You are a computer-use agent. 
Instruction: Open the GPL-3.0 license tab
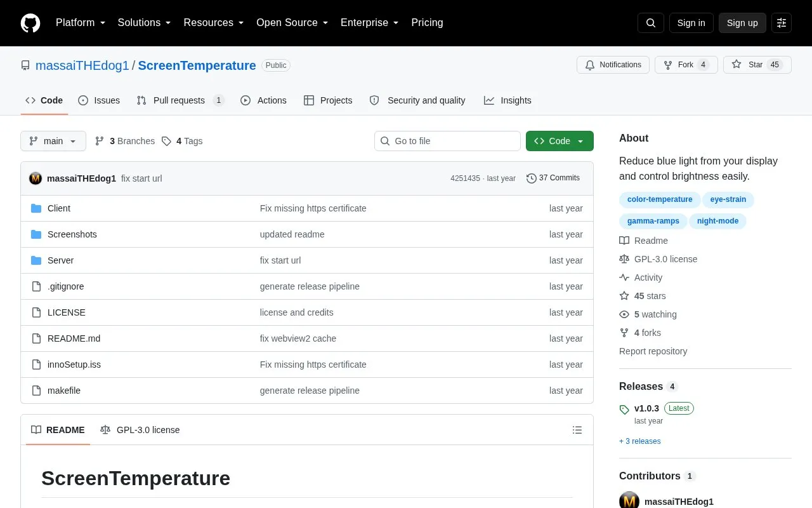tap(140, 430)
